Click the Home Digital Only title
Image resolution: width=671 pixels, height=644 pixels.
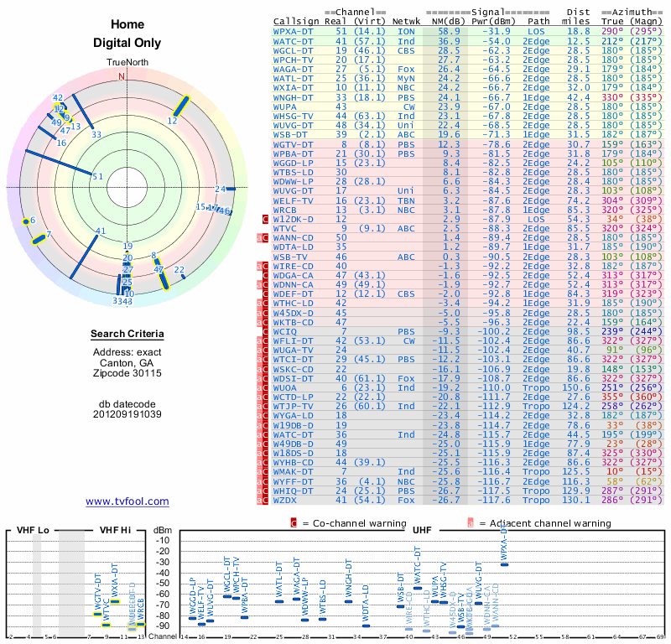point(127,34)
